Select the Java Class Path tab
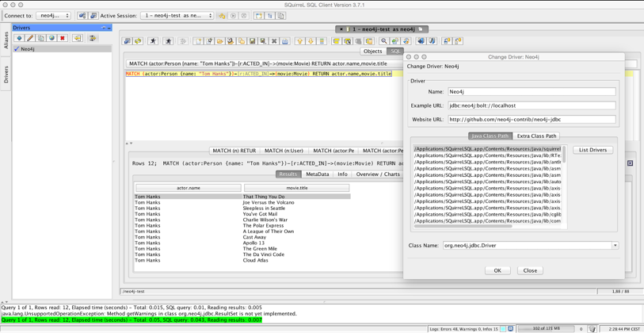 pyautogui.click(x=490, y=136)
